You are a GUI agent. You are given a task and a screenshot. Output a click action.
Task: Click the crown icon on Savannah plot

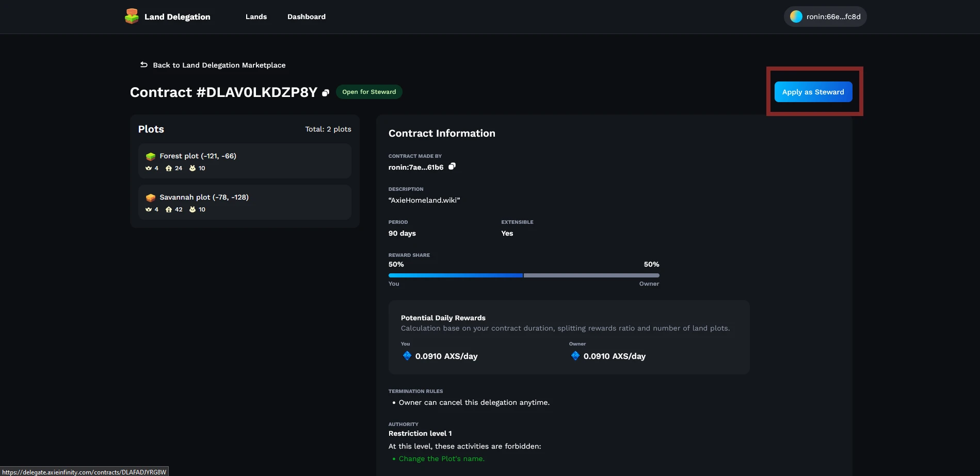[x=149, y=209]
